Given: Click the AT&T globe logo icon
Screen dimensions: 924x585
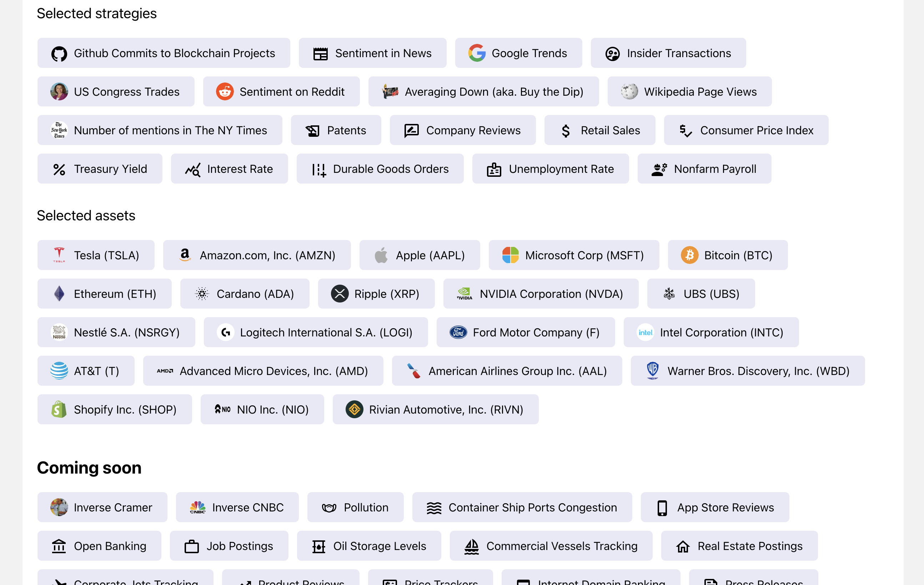Looking at the screenshot, I should click(59, 371).
